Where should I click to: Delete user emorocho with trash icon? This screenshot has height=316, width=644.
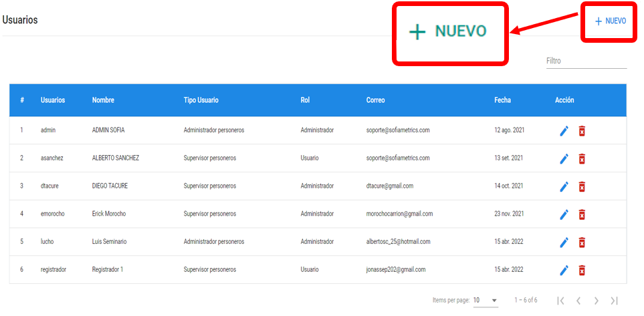pyautogui.click(x=582, y=214)
